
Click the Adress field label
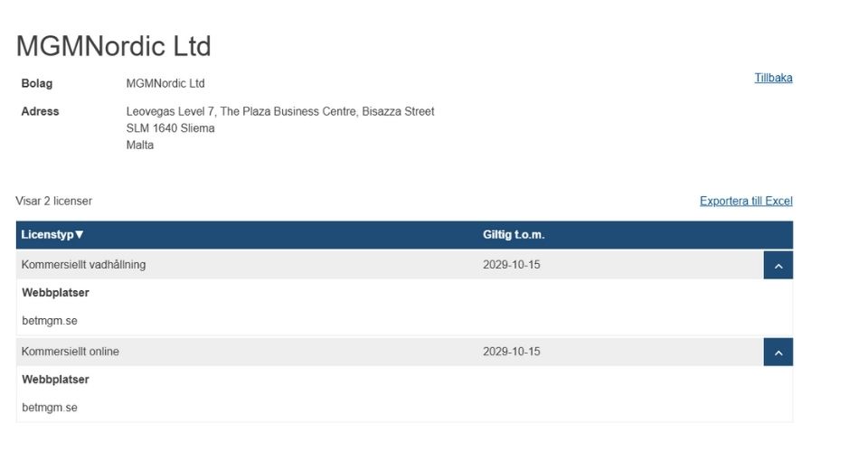tap(40, 111)
